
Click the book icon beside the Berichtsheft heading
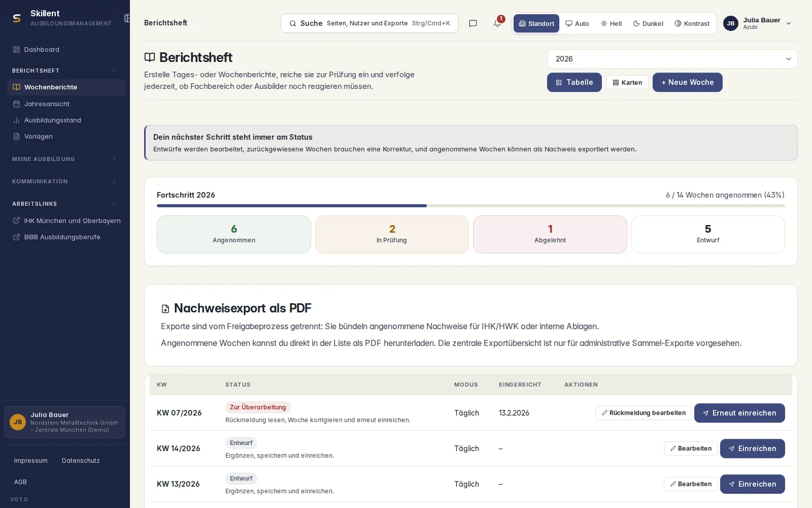pos(150,57)
